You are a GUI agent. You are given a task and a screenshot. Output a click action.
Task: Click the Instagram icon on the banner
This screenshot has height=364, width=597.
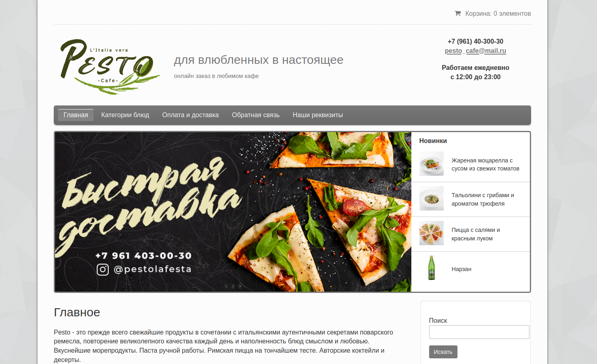pos(103,269)
